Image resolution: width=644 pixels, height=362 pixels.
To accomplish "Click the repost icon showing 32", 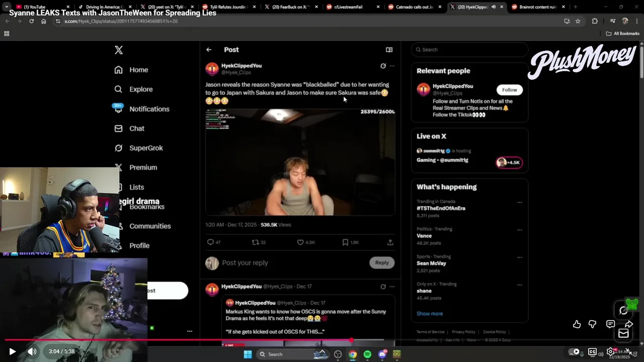I will click(259, 242).
